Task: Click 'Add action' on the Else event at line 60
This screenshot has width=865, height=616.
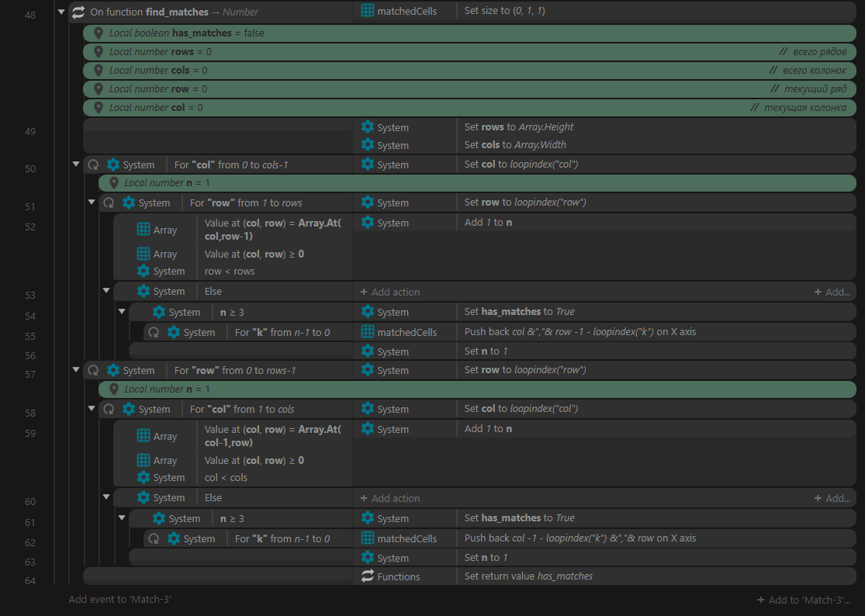Action: pyautogui.click(x=390, y=498)
